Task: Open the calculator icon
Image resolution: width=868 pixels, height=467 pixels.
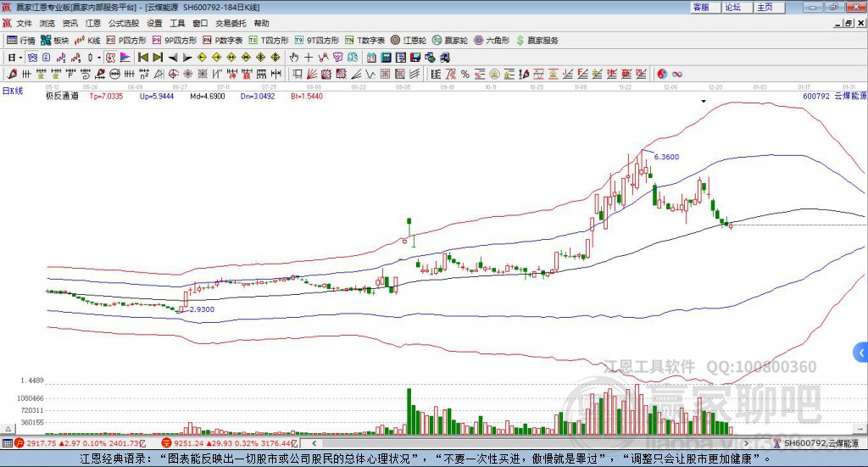Action: (386, 58)
